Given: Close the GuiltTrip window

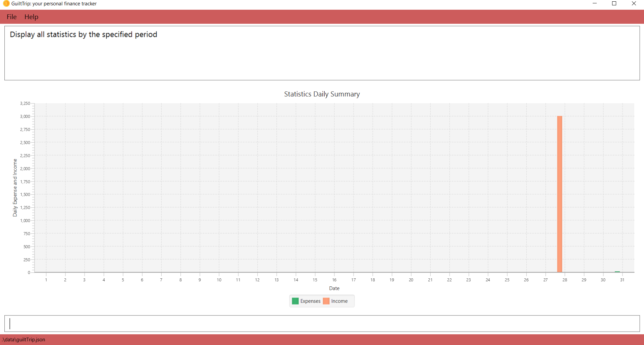Looking at the screenshot, I should click(634, 4).
